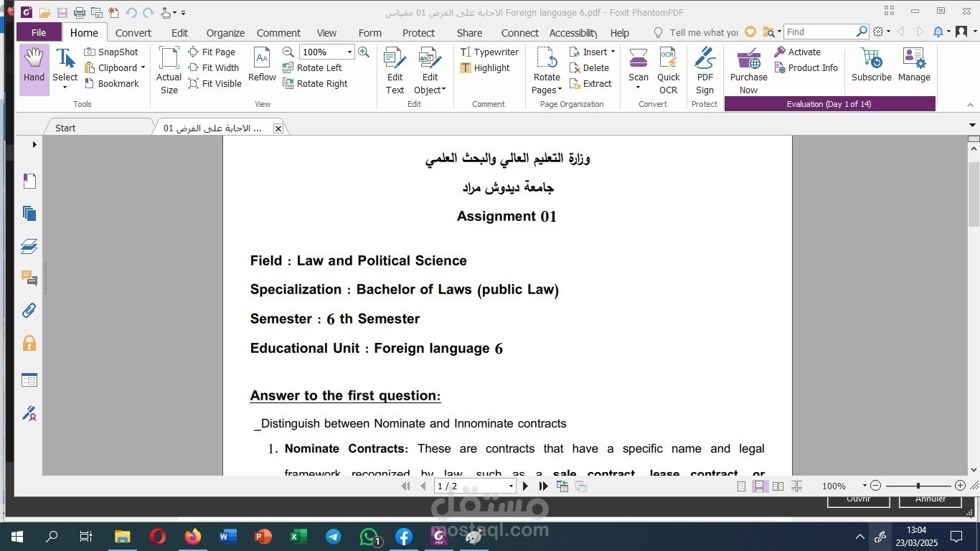Expand the Edit Object dropdown
The image size is (980, 551).
(443, 90)
